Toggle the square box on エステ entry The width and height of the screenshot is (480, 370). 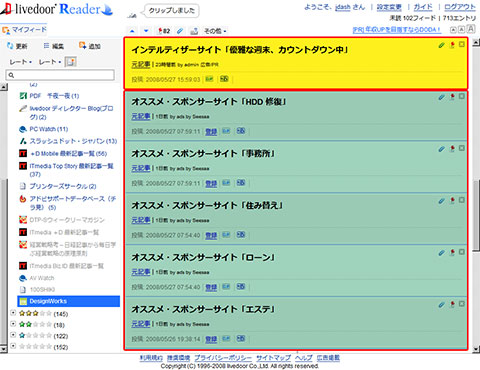(462, 304)
